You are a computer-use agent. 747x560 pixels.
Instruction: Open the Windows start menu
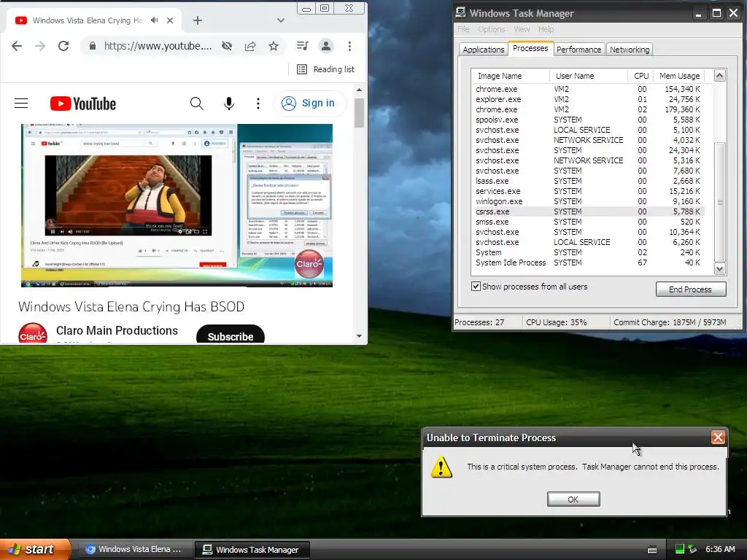coord(35,549)
